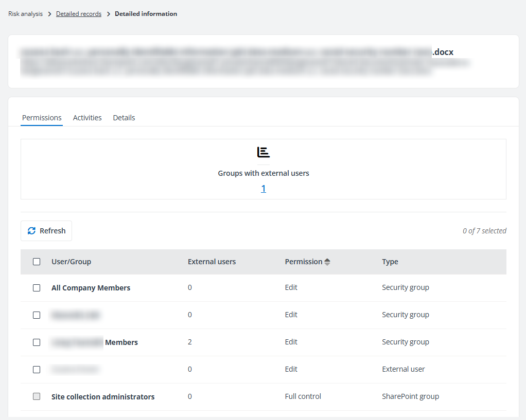Click the External user type cell
The width and height of the screenshot is (526, 420).
click(403, 369)
